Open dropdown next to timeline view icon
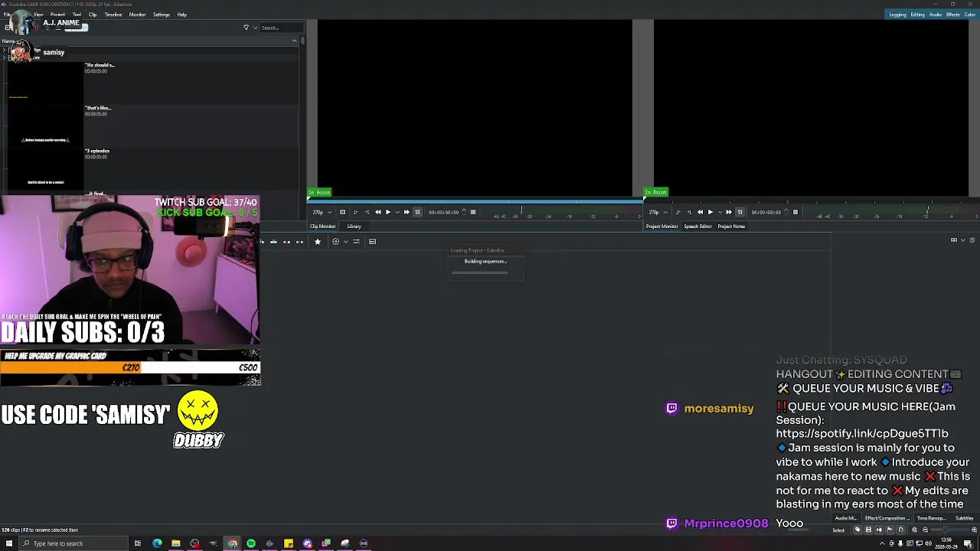 coord(962,240)
